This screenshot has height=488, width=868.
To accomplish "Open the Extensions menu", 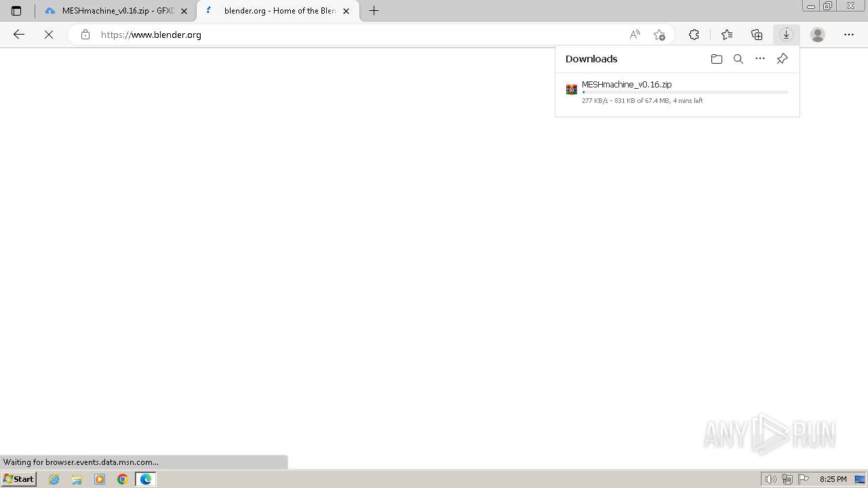I will pos(694,35).
